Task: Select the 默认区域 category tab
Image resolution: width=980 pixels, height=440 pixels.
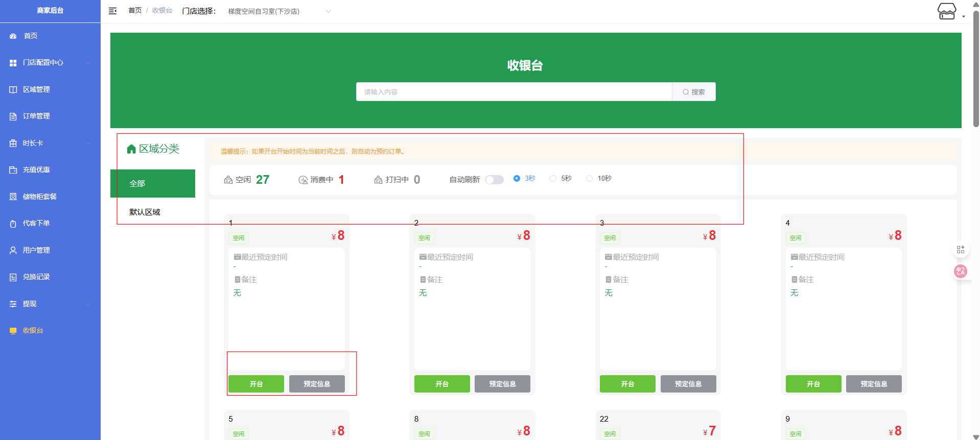Action: pos(153,212)
